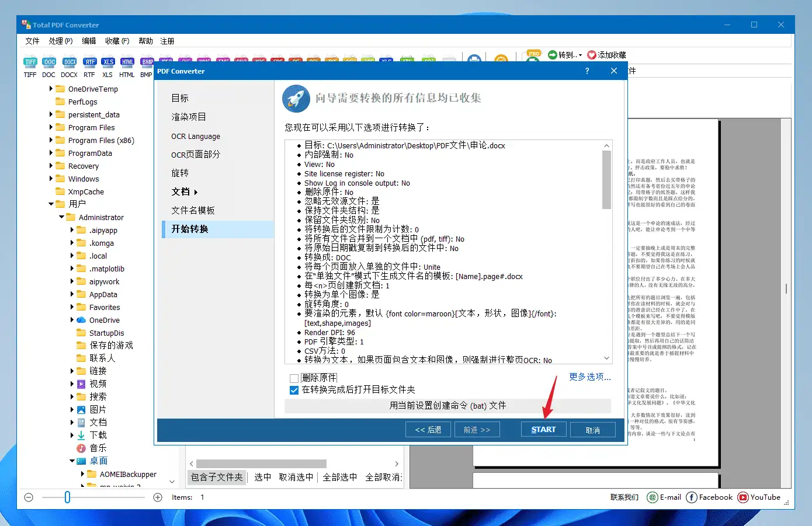Open the 注册 menu

pyautogui.click(x=168, y=41)
